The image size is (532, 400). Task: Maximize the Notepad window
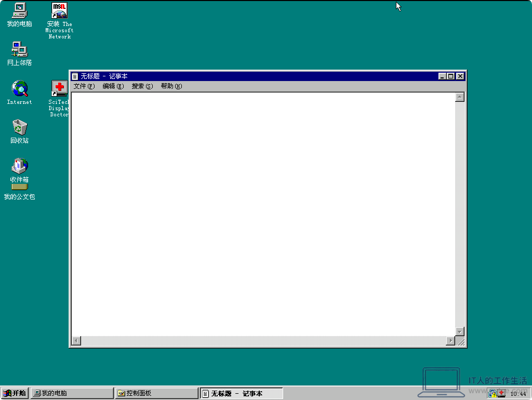click(450, 76)
